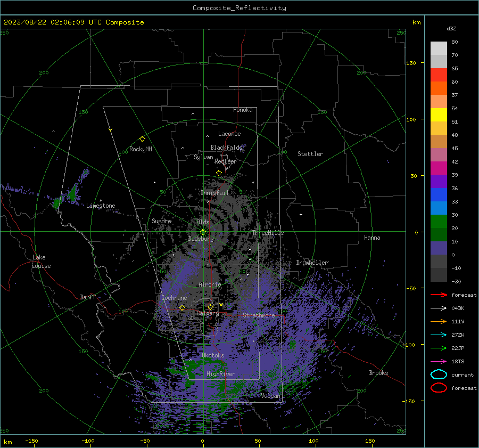Click the purple swatch between 39 and 36 dBZ

click(x=439, y=181)
